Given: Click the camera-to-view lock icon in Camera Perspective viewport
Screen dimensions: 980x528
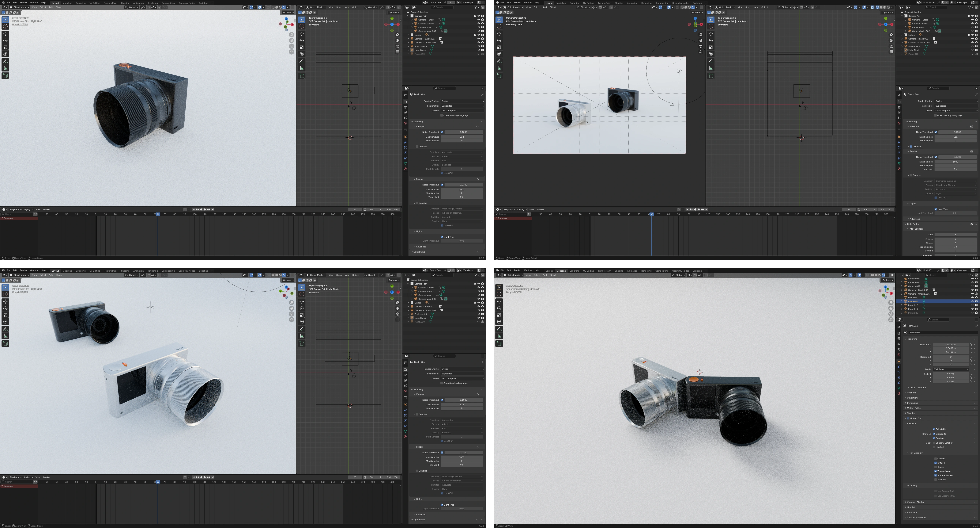Looking at the screenshot, I should (x=700, y=52).
